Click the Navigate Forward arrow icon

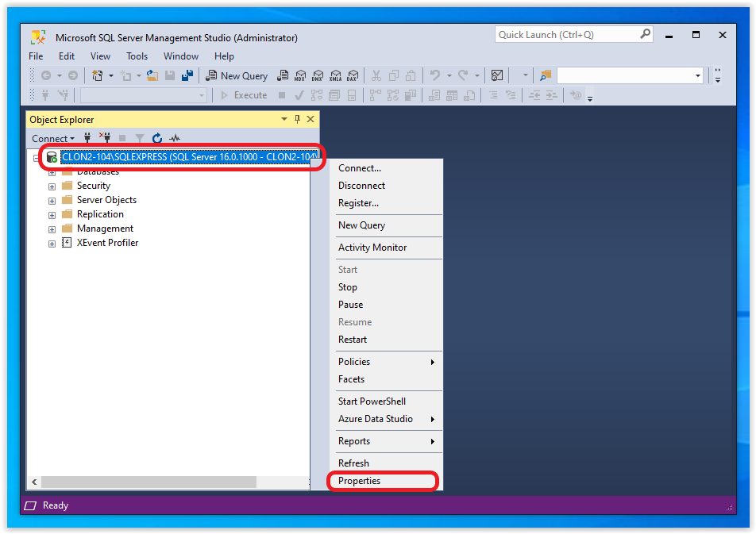tap(73, 75)
